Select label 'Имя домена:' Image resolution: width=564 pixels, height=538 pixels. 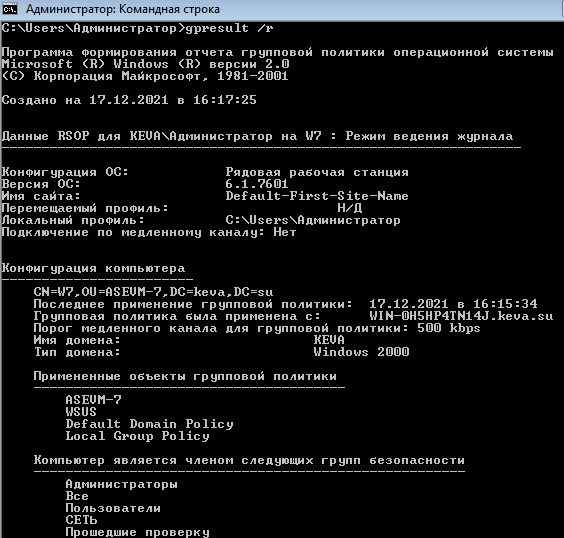77,340
